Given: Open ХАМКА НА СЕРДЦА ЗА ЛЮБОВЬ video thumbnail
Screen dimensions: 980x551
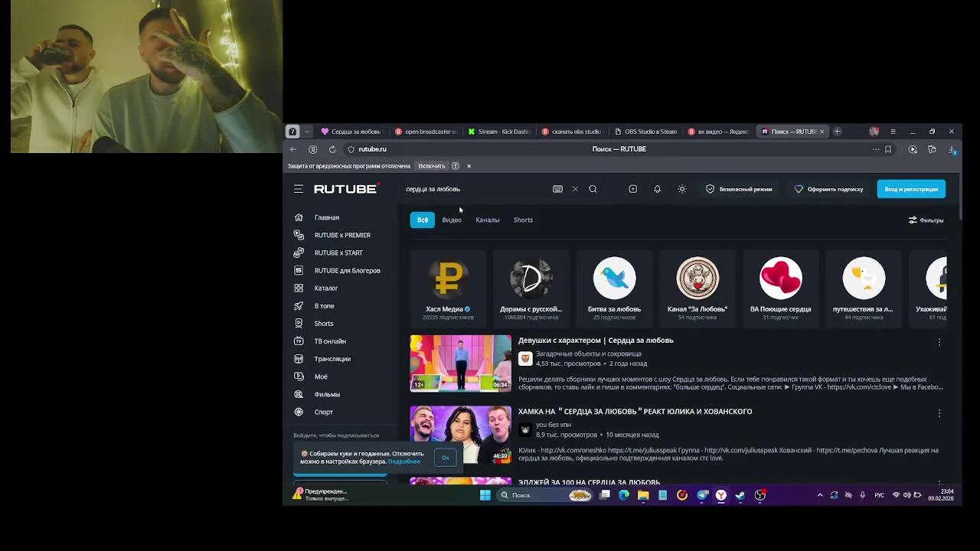Looking at the screenshot, I should pos(460,434).
